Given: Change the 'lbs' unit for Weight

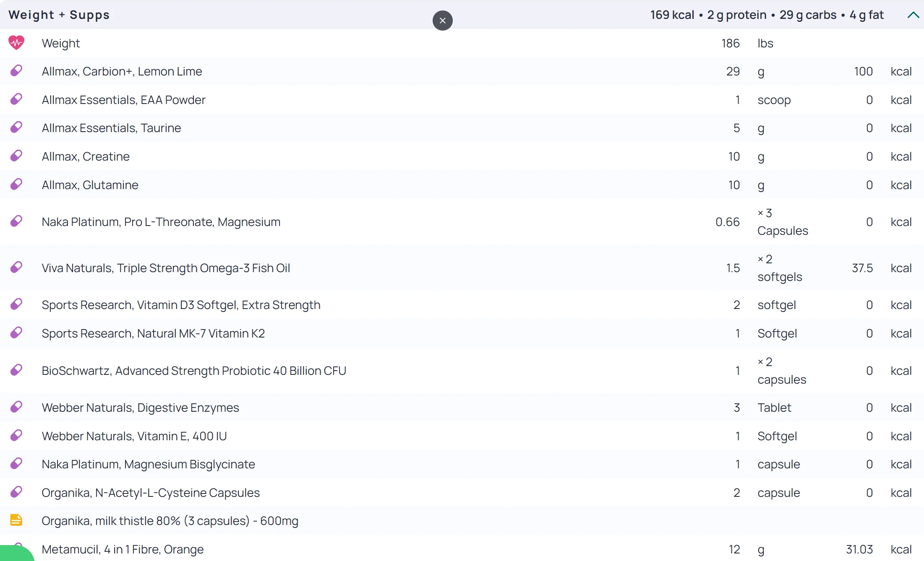Looking at the screenshot, I should click(765, 43).
